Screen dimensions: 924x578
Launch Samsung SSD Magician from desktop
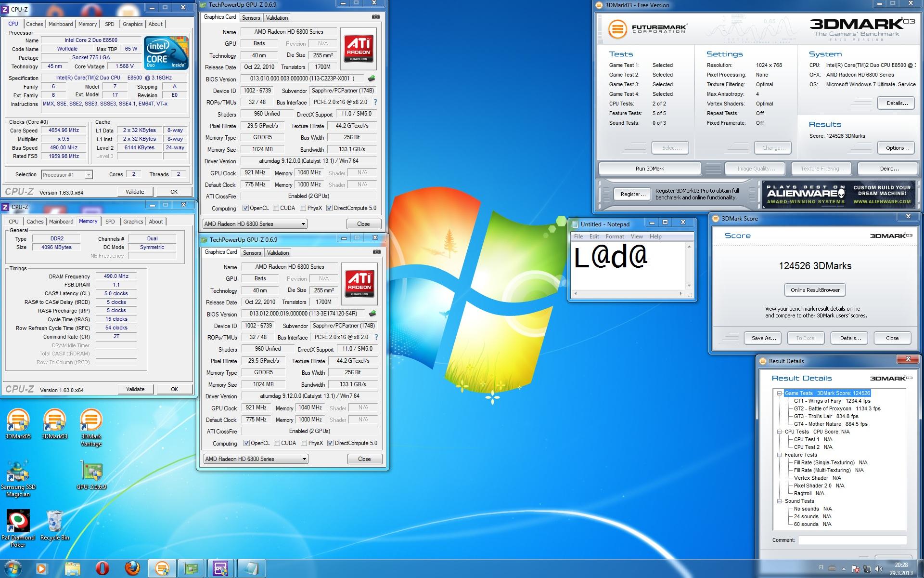[18, 478]
